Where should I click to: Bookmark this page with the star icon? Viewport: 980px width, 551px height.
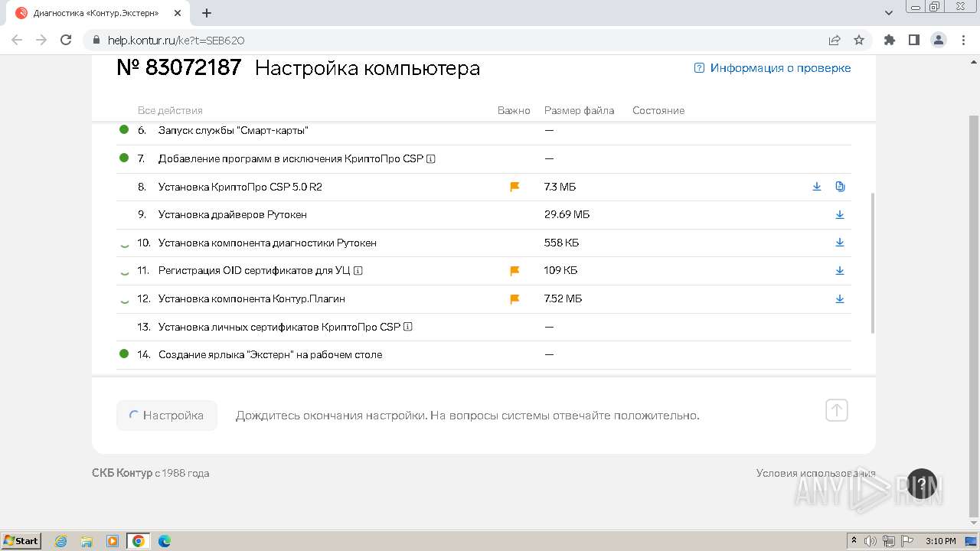pyautogui.click(x=859, y=40)
